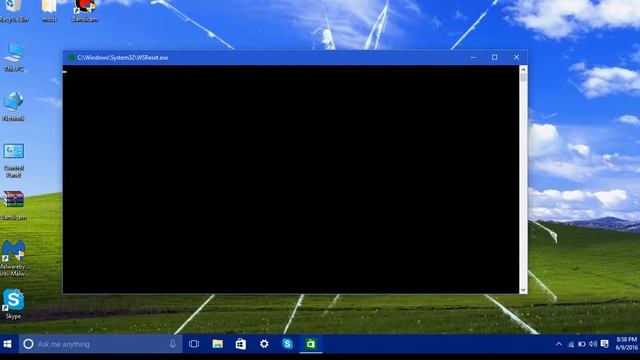
Task: Check the battery tray icon
Action: 582,344
